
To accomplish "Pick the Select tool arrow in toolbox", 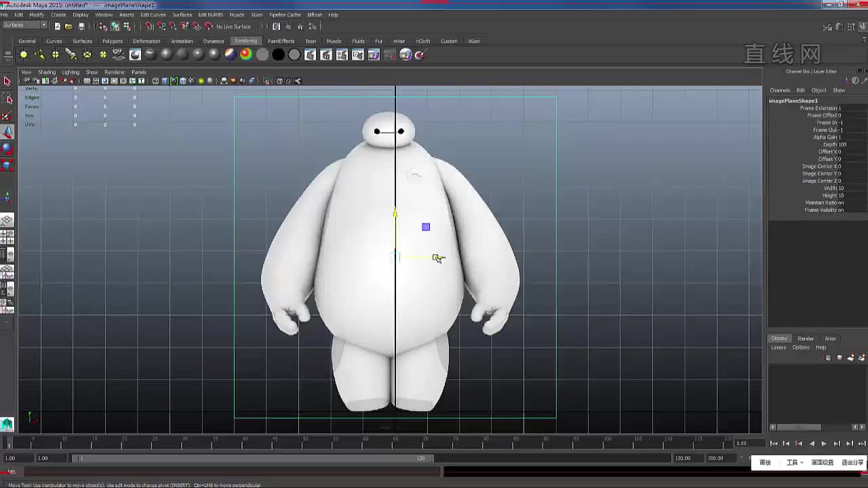I will pos(7,81).
